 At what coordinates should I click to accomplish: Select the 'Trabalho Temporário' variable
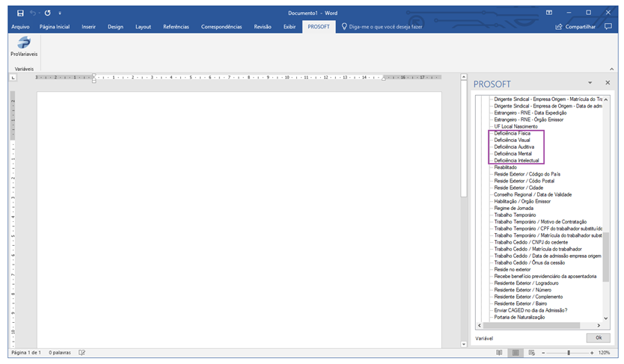pos(515,215)
